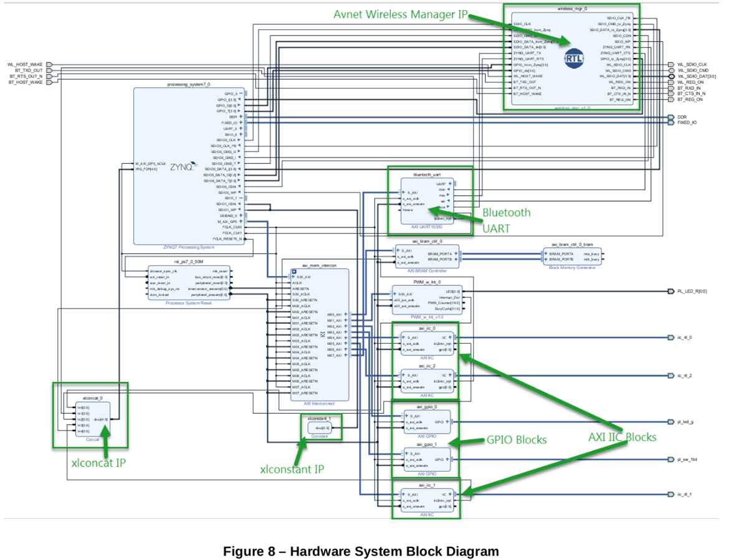The image size is (741, 560).
Task: Select the xlconstant_1 Constant block
Action: pyautogui.click(x=320, y=428)
